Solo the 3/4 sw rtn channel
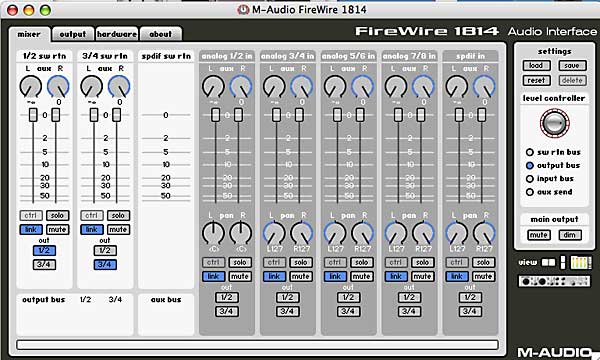The image size is (600, 360). [x=118, y=215]
